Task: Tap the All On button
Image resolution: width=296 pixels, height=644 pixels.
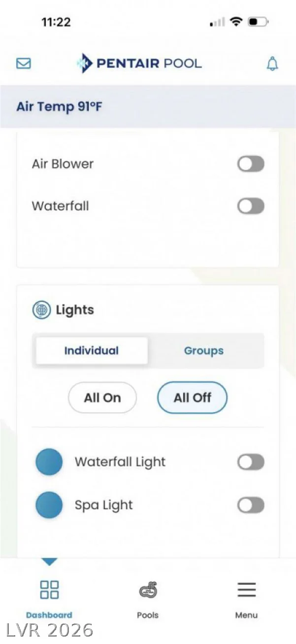Action: point(102,397)
